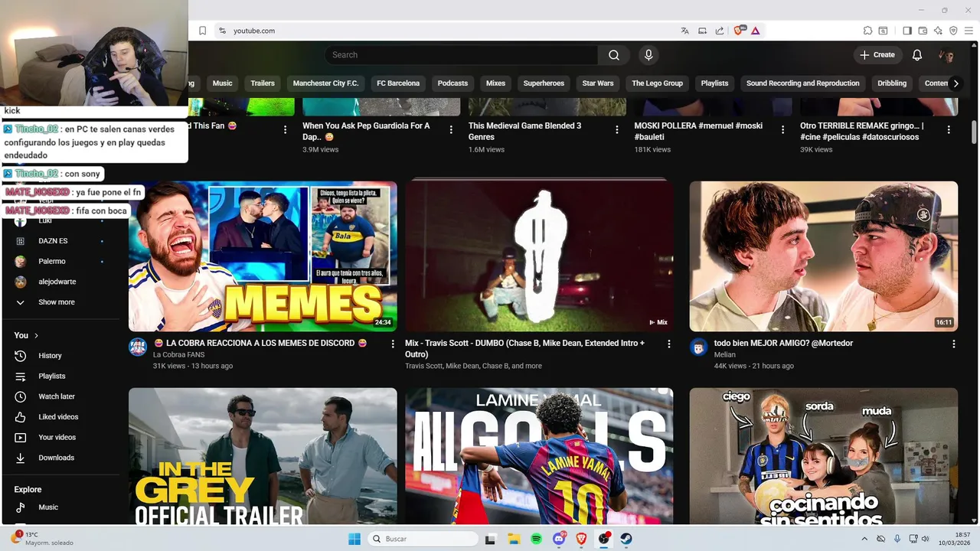Open Watch later in sidebar

[60, 396]
